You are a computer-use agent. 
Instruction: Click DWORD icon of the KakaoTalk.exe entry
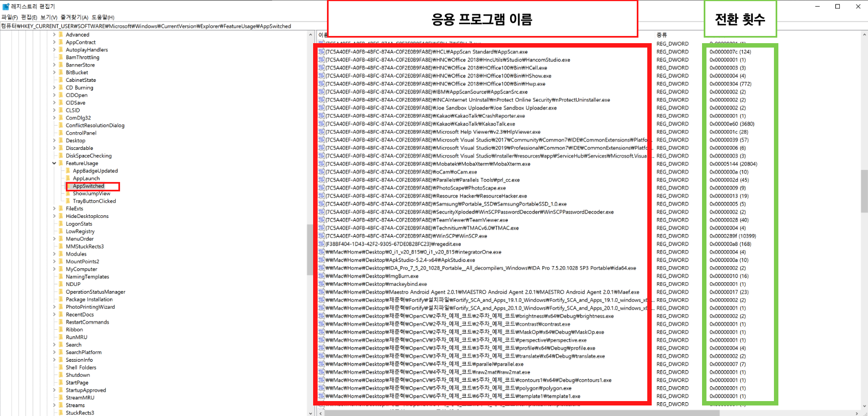321,124
